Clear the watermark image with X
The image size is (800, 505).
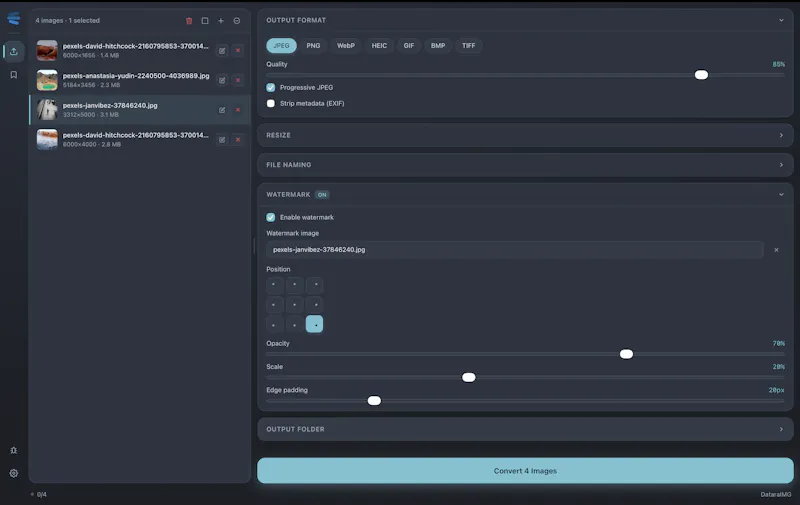tap(777, 250)
